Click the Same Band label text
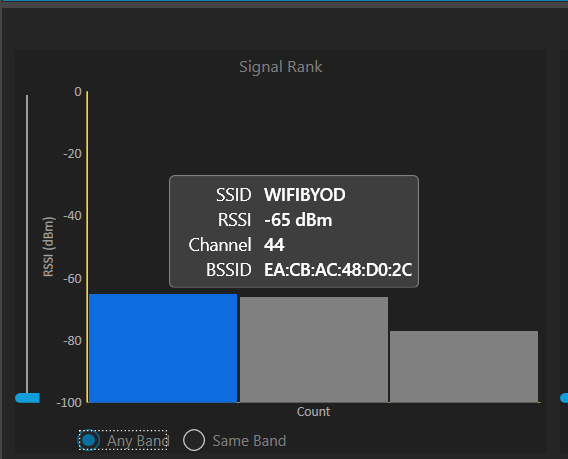Image resolution: width=568 pixels, height=459 pixels. coord(249,441)
